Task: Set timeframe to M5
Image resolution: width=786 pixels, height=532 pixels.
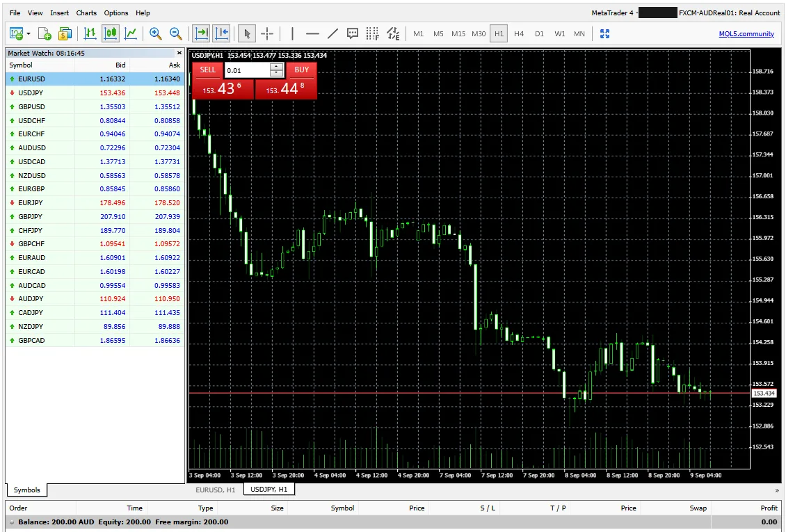Action: click(438, 33)
